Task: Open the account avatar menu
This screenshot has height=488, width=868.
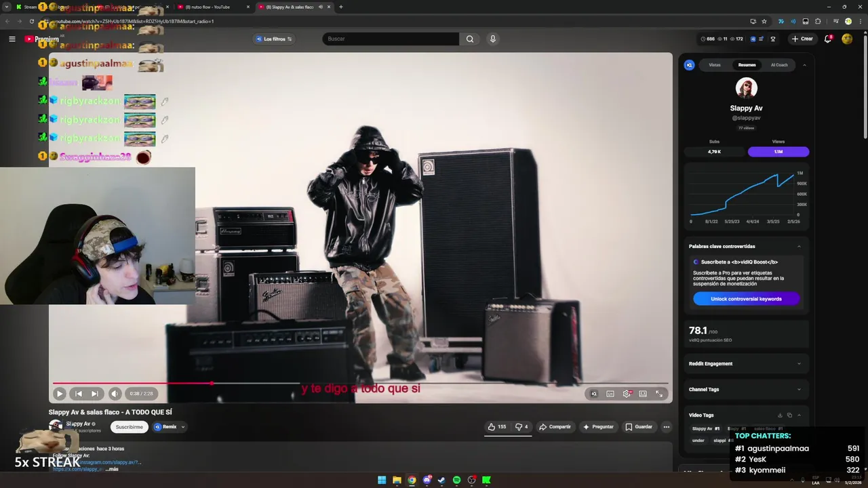Action: pos(847,39)
